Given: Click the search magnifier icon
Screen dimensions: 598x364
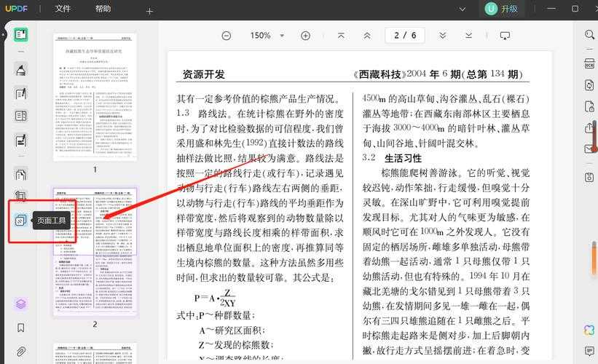Looking at the screenshot, I should (x=589, y=35).
